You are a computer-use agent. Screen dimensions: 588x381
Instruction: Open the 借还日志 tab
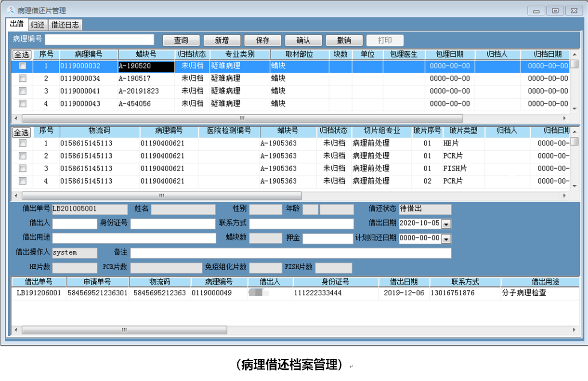pos(65,25)
